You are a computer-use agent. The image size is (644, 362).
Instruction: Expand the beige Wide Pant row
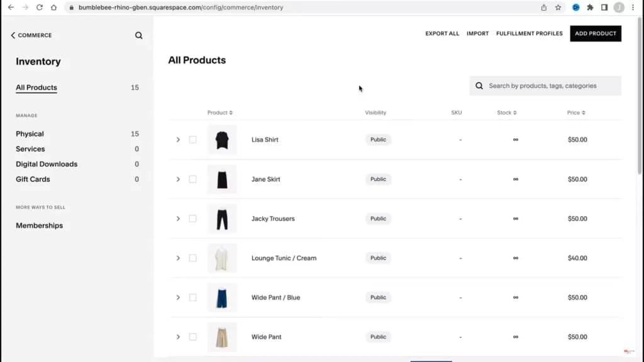178,337
